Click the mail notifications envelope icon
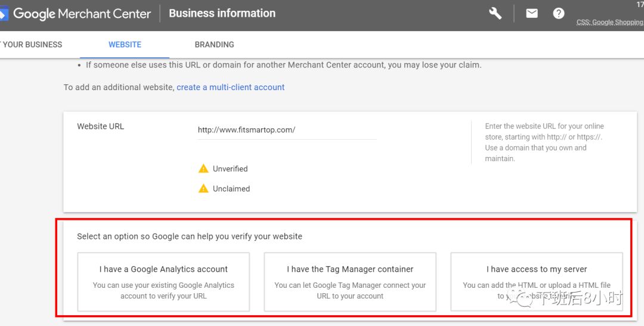The height and width of the screenshot is (326, 644). click(532, 13)
